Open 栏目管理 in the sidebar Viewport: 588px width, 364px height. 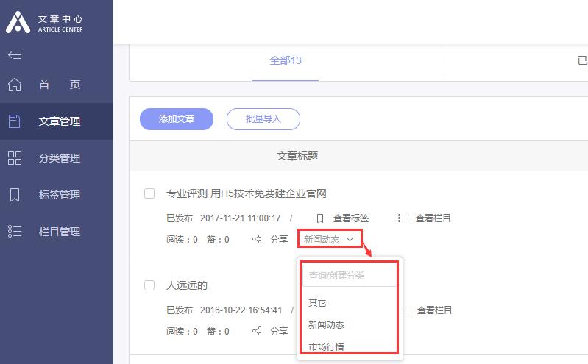pyautogui.click(x=56, y=232)
